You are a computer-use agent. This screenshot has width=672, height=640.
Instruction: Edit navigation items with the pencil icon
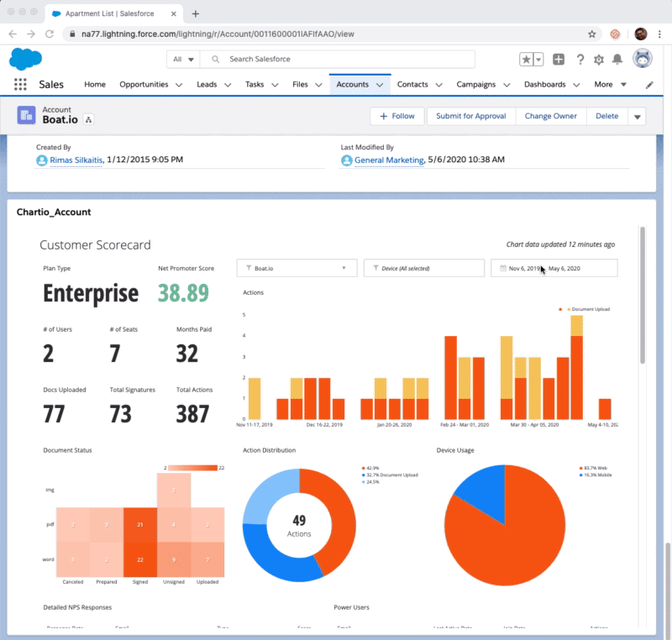(x=648, y=85)
